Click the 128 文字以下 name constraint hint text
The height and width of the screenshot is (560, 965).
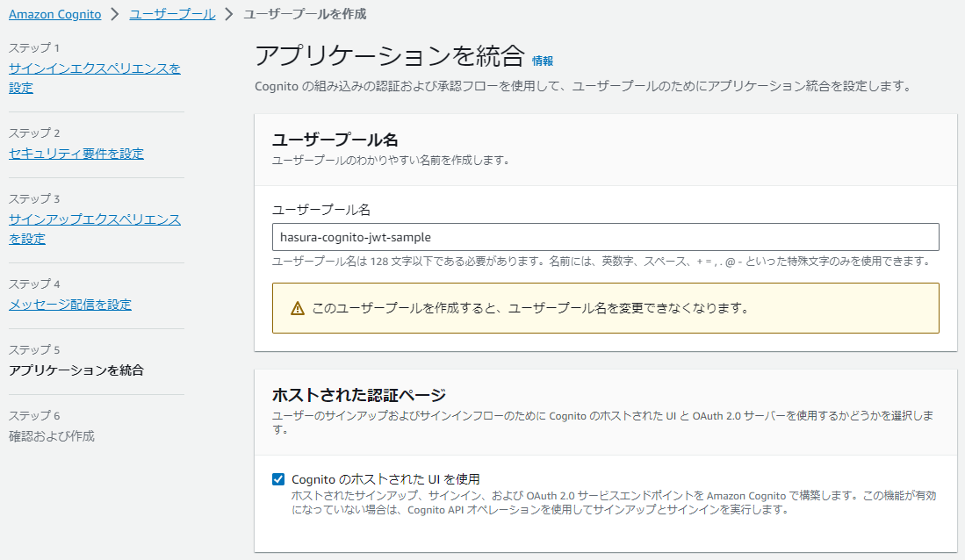tap(601, 262)
